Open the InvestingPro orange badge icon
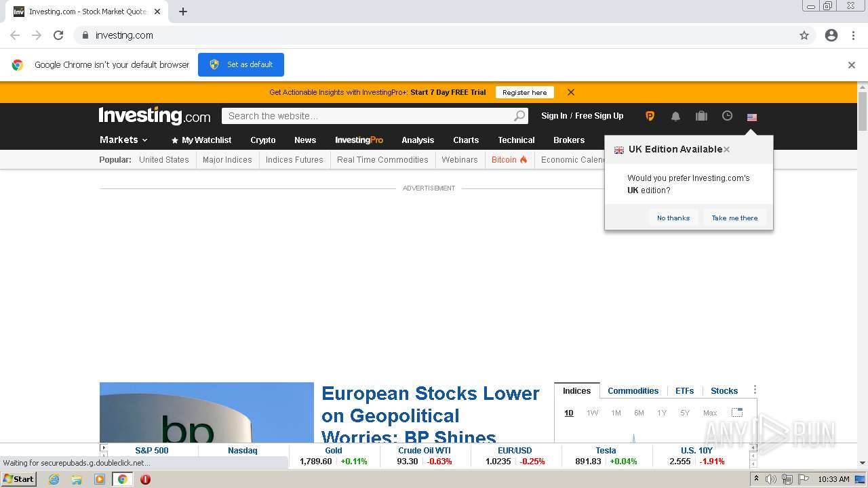The width and height of the screenshot is (868, 488). [x=650, y=116]
